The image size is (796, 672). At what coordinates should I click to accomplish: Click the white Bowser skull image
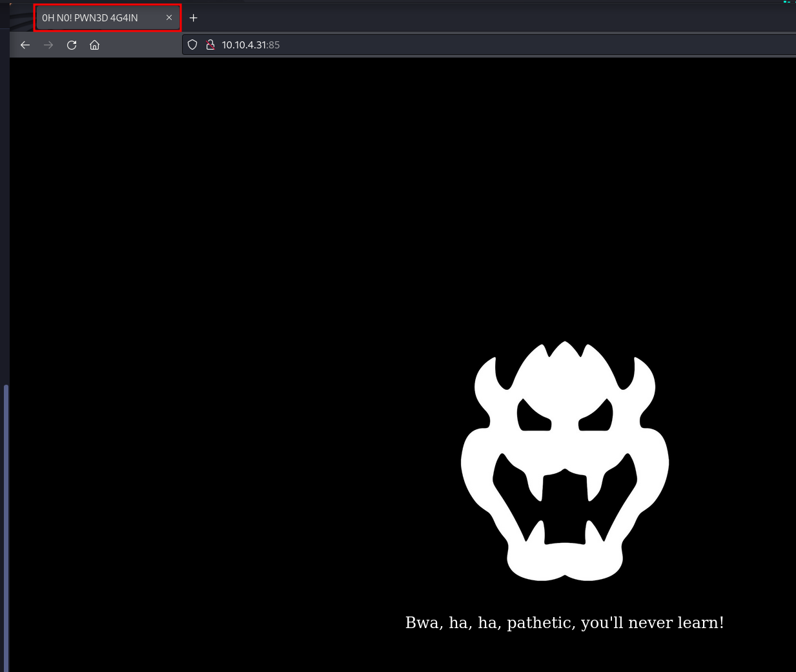565,461
